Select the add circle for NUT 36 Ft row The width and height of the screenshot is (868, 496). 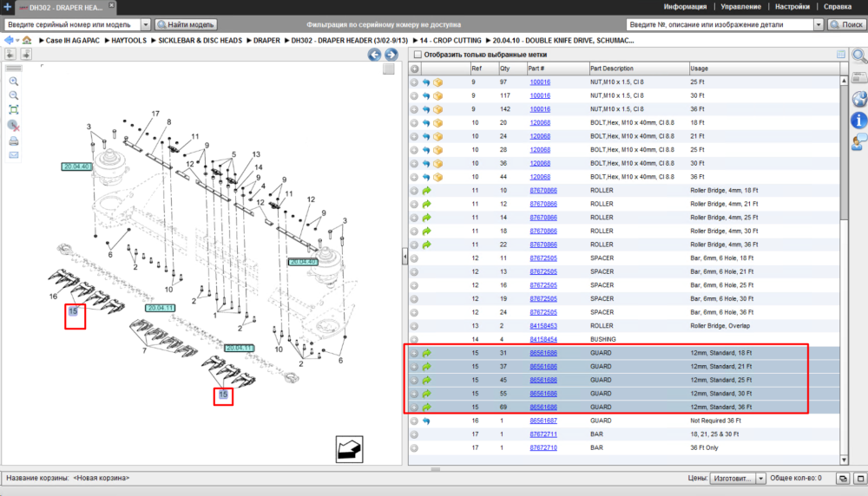pyautogui.click(x=415, y=109)
